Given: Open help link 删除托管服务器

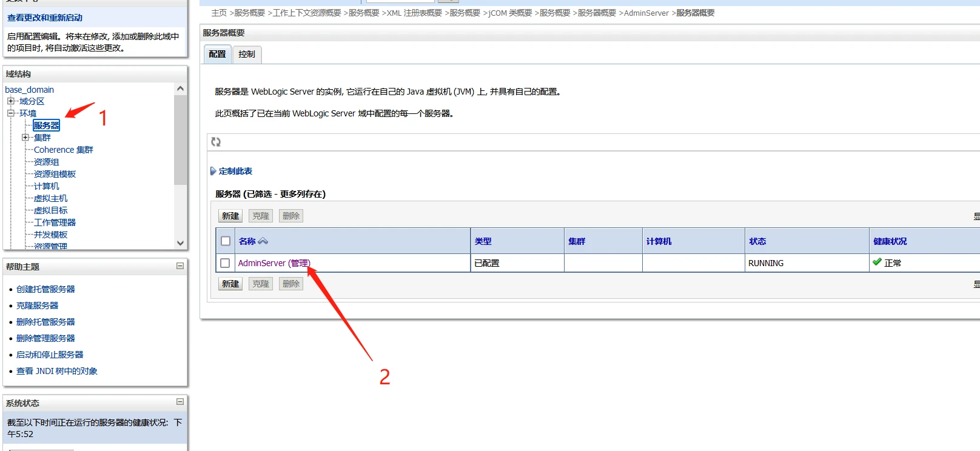Looking at the screenshot, I should tap(45, 322).
